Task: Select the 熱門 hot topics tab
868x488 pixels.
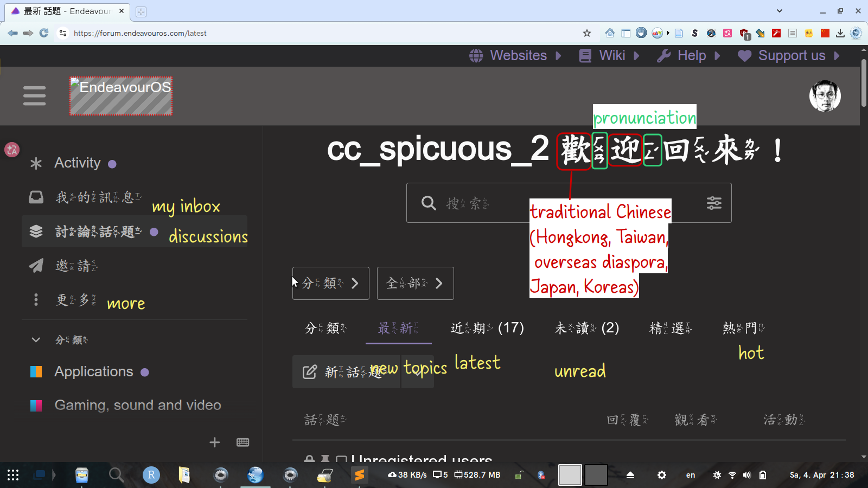Action: tap(743, 328)
